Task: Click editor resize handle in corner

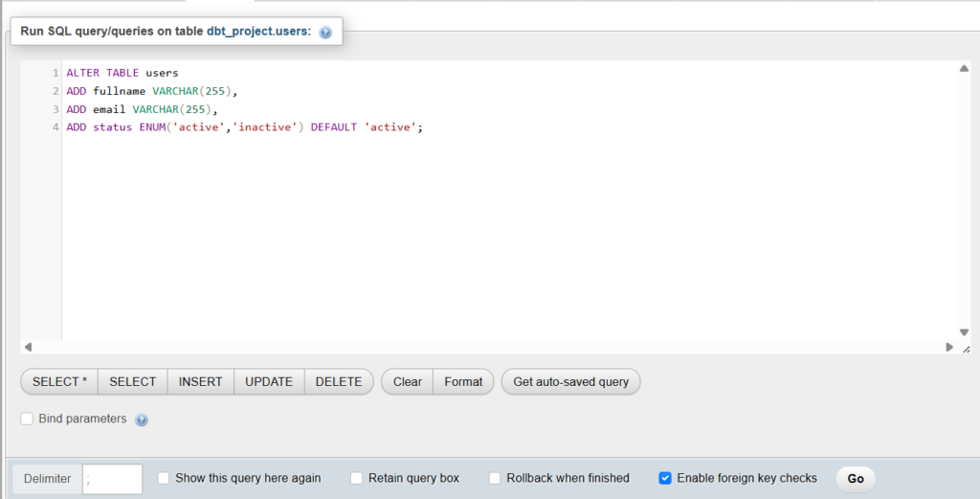Action: [x=966, y=348]
